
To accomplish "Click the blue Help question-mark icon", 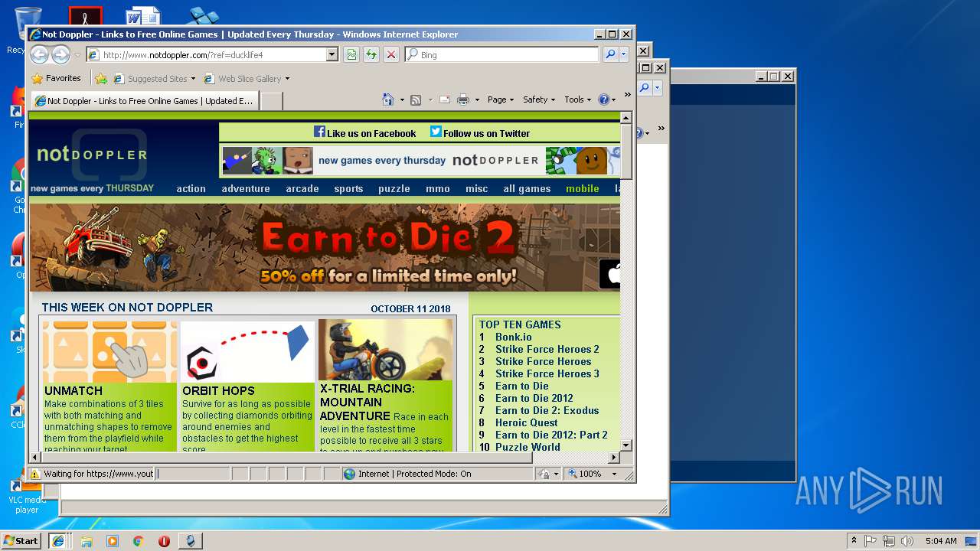I will pos(603,99).
